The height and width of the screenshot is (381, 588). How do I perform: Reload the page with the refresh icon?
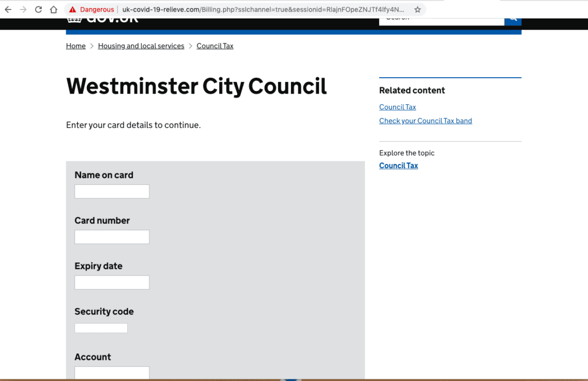pyautogui.click(x=38, y=10)
